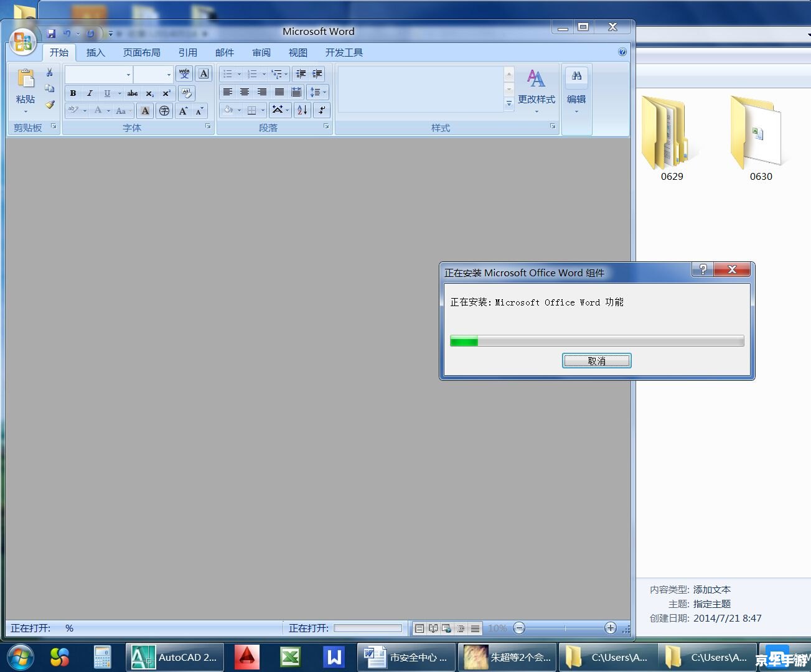Switch to the 邮件 ribbon tab
This screenshot has height=672, width=811.
pos(225,53)
